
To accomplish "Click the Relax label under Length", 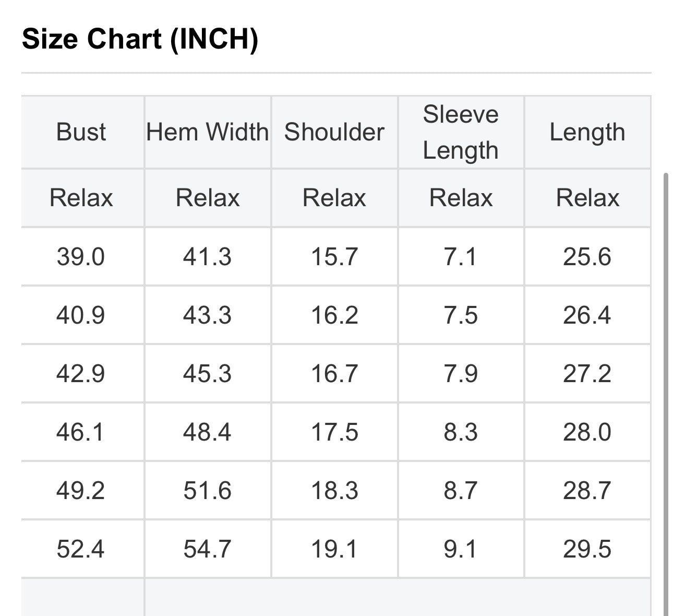I will point(587,198).
